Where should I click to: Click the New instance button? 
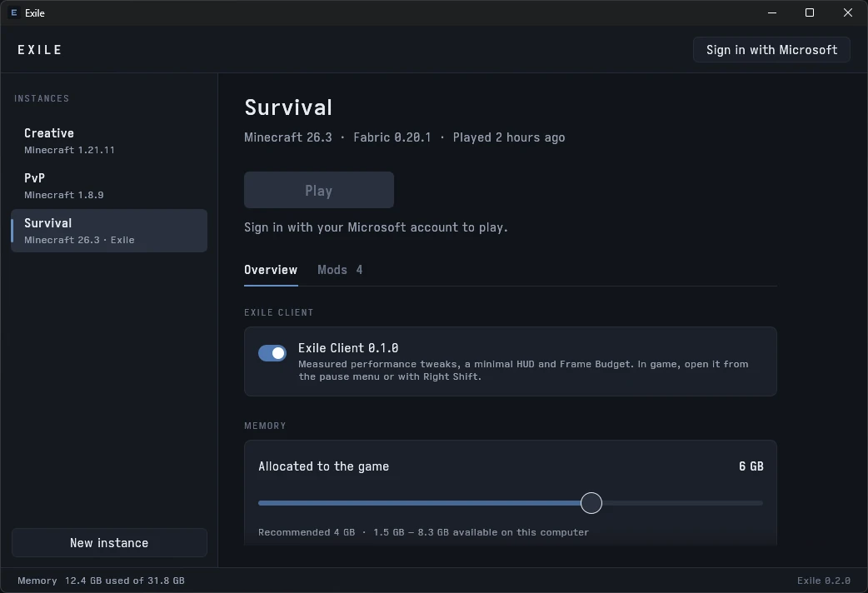pos(109,543)
